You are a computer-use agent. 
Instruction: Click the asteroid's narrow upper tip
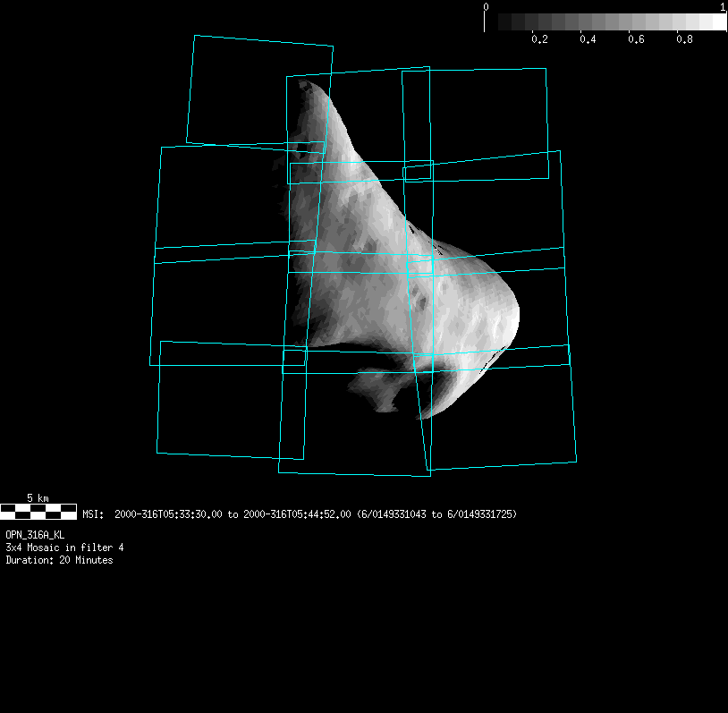point(309,86)
